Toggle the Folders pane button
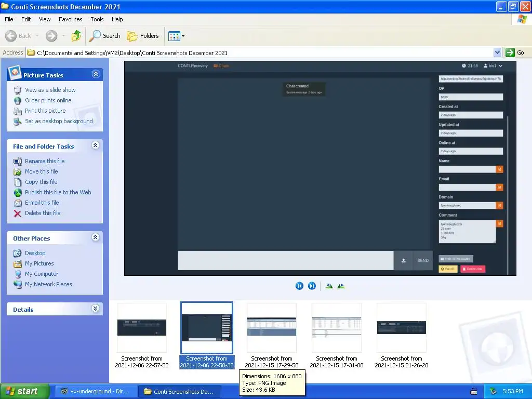This screenshot has width=532, height=399. click(x=143, y=36)
